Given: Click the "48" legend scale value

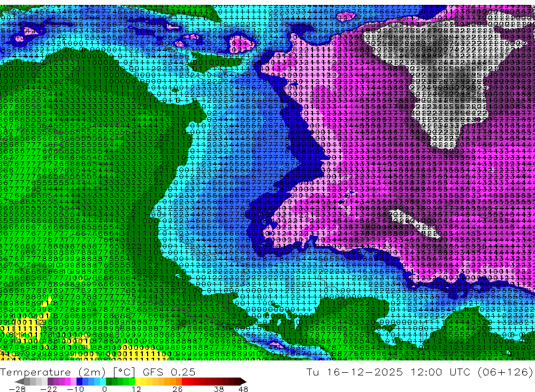Looking at the screenshot, I should (x=243, y=389).
